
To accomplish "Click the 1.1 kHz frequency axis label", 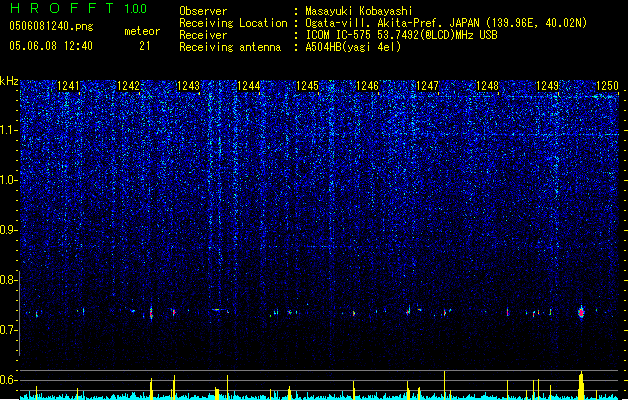I will coord(9,130).
